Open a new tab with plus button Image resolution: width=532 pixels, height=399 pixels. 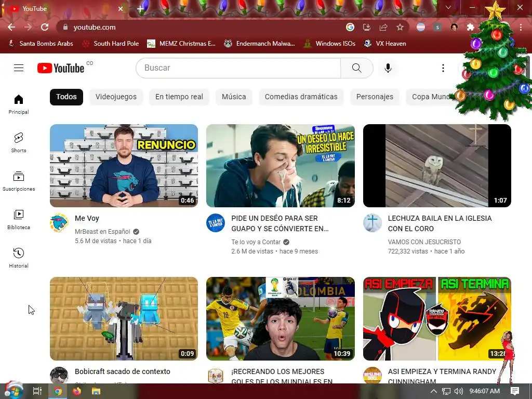point(140,9)
